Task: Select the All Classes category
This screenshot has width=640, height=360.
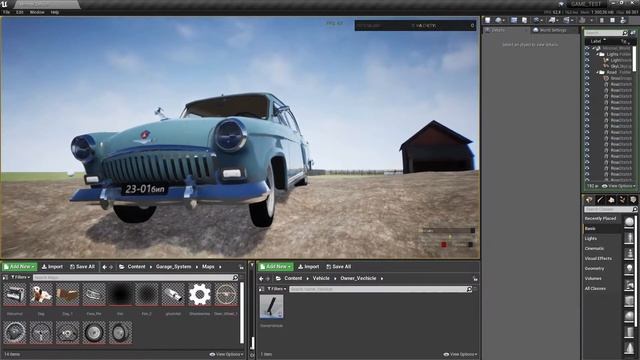Action: [595, 289]
